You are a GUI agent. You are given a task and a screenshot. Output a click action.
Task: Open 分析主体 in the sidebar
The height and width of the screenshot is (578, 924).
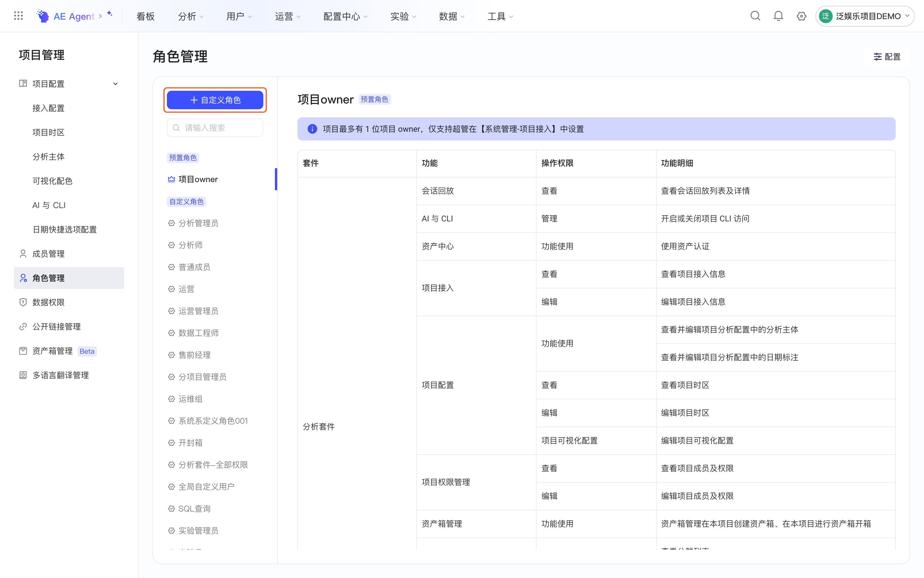pyautogui.click(x=49, y=157)
